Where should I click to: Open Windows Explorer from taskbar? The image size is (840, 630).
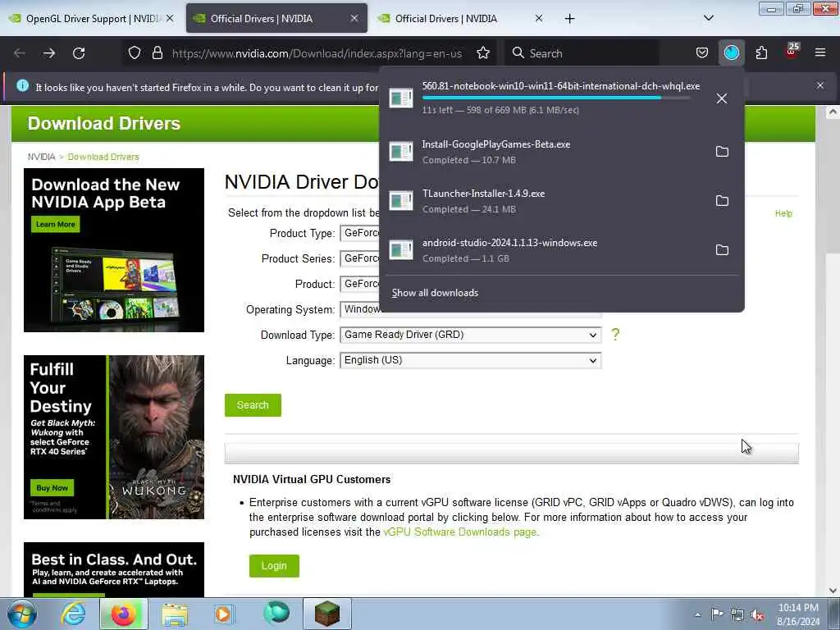(x=175, y=614)
